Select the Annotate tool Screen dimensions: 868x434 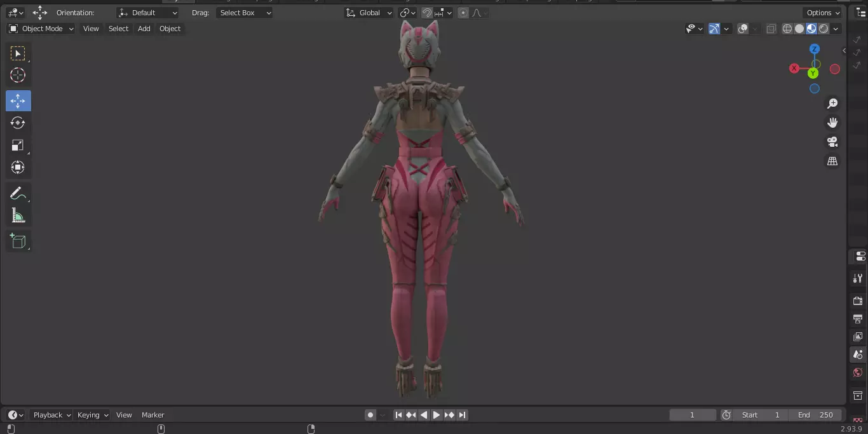point(18,194)
